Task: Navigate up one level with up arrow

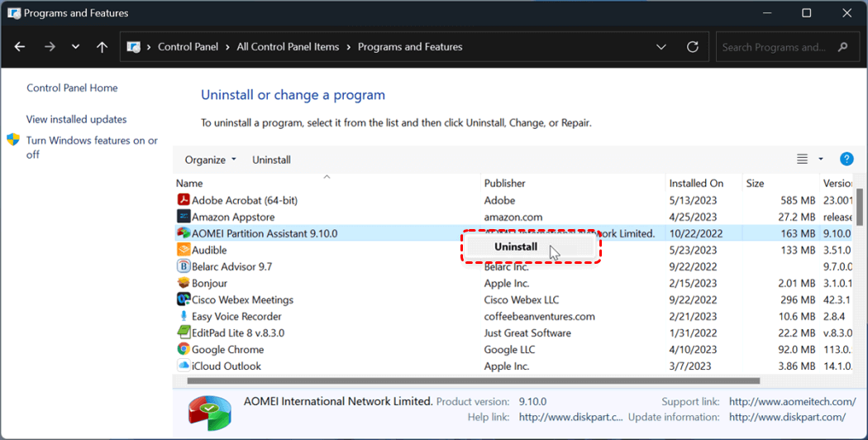Action: [x=102, y=47]
